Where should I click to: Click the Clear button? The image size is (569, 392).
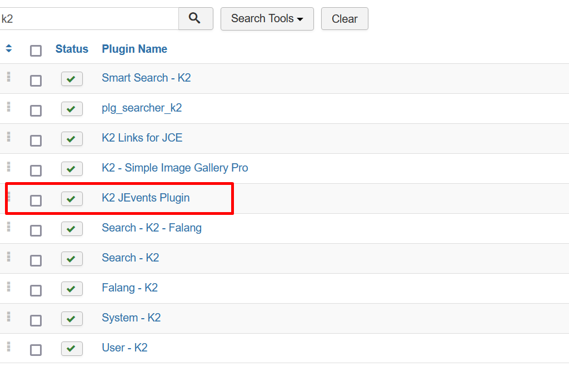click(x=345, y=18)
